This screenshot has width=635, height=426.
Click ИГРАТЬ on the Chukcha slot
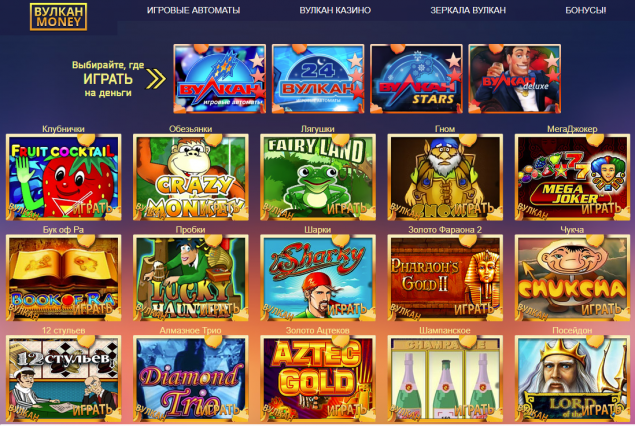point(601,309)
